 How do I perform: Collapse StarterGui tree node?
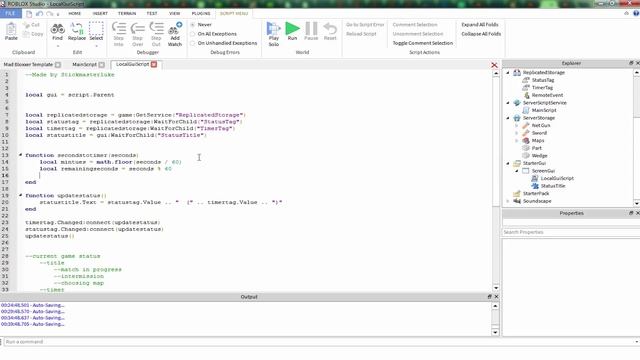508,163
